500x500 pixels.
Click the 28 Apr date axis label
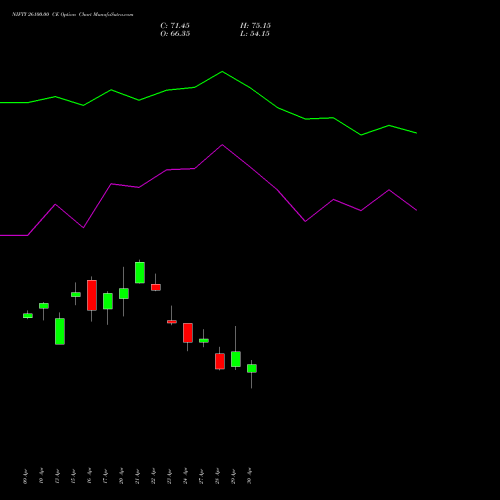point(218,477)
